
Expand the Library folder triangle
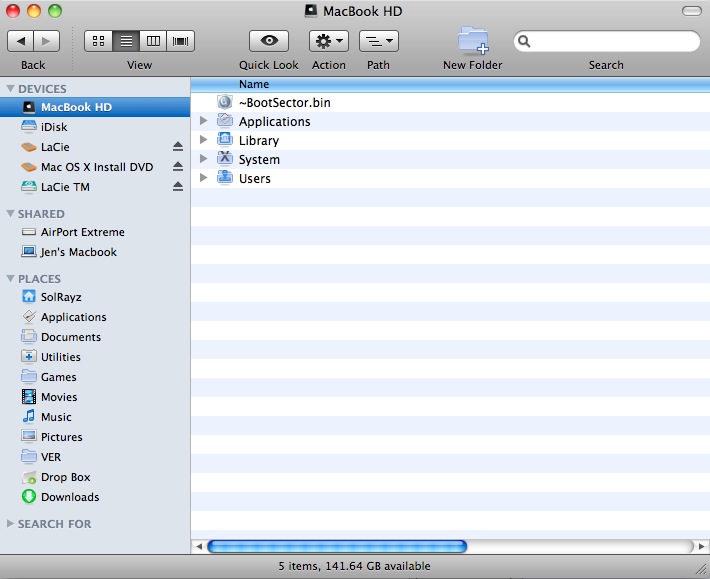click(204, 140)
